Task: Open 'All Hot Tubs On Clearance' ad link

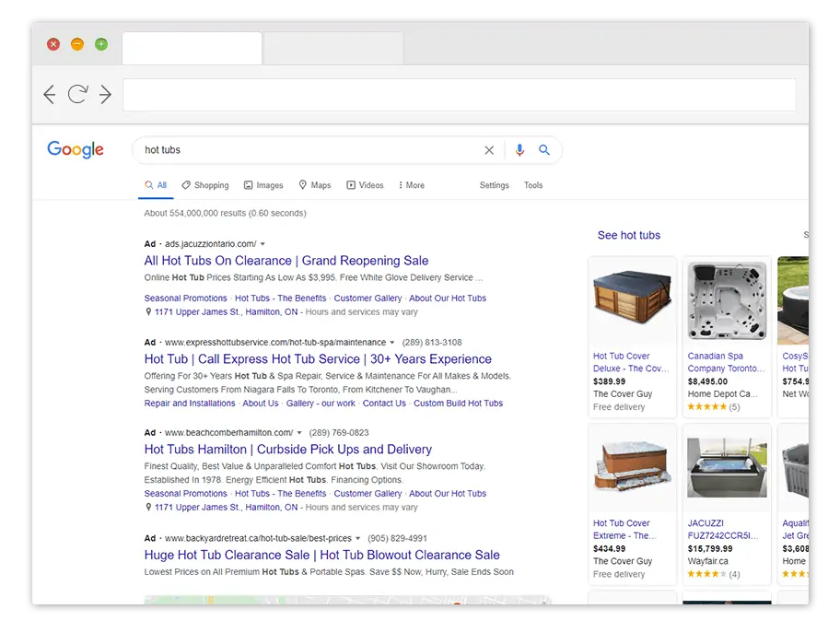Action: pos(286,261)
